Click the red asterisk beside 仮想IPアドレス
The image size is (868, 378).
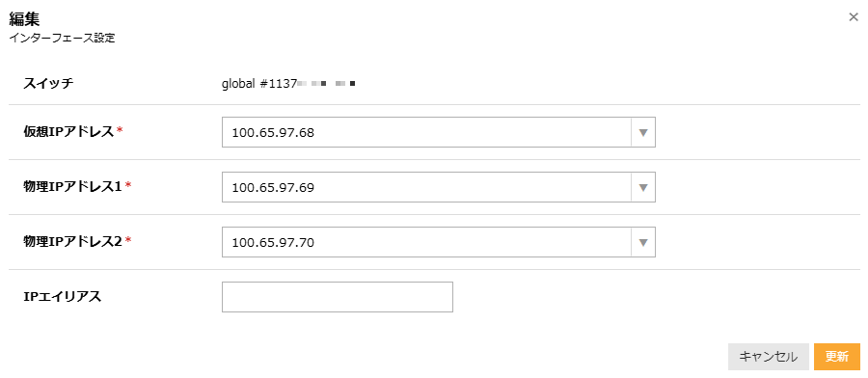(119, 130)
